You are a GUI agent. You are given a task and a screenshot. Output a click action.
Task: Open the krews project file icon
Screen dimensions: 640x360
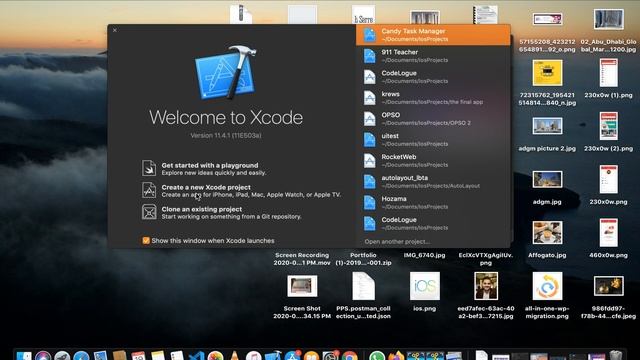click(369, 98)
